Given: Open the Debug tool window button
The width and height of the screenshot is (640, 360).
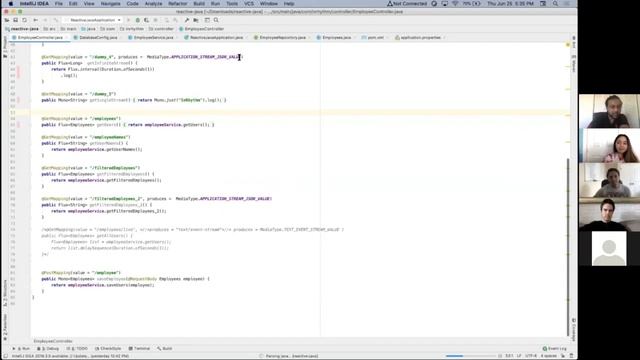Looking at the screenshot, I should [x=48, y=349].
